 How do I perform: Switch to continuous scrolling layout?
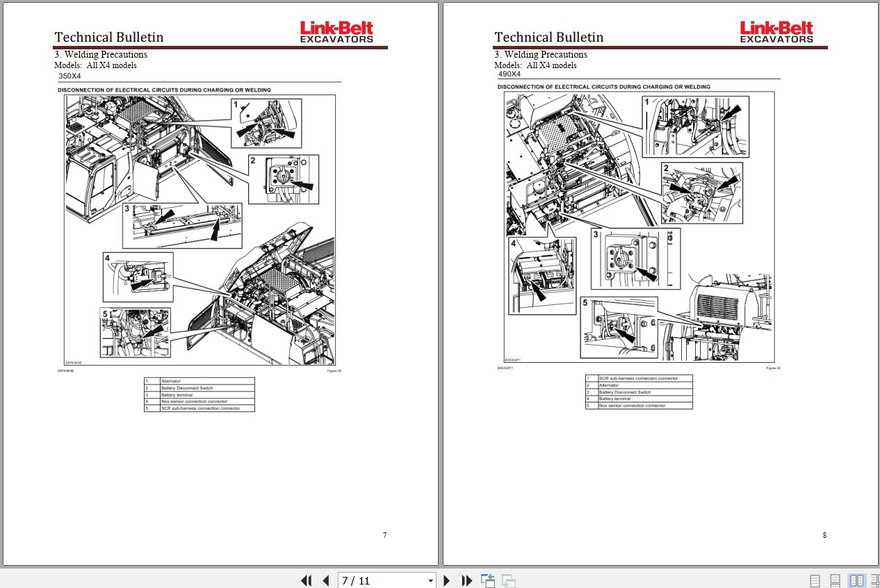tap(835, 580)
